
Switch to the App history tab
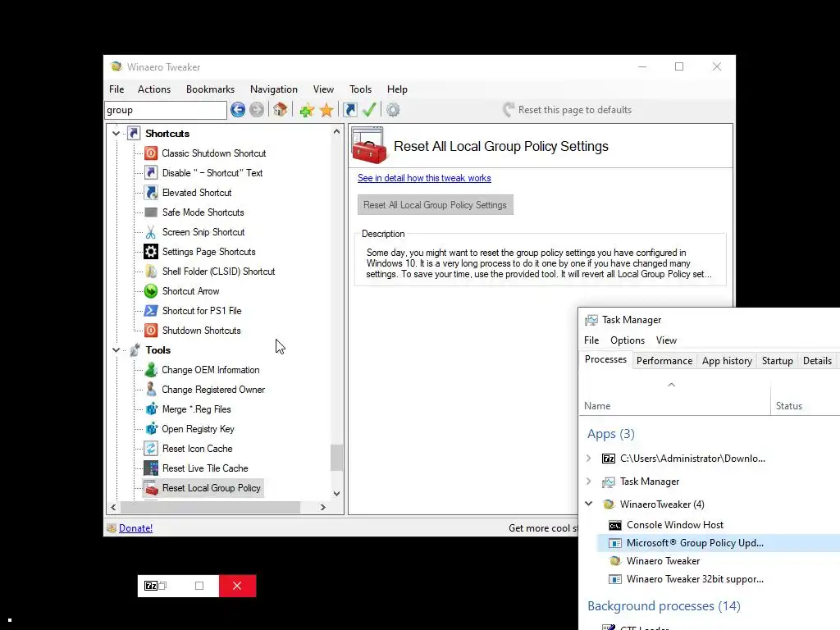pyautogui.click(x=727, y=361)
